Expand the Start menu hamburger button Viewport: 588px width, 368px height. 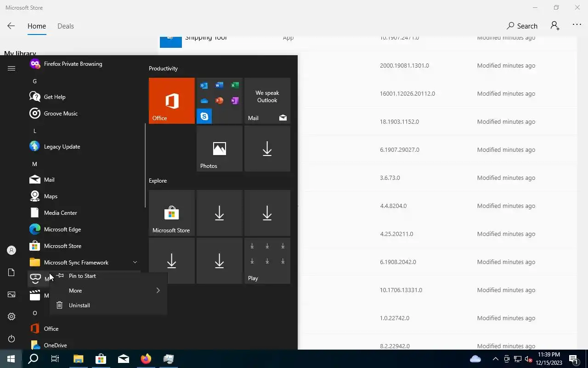coord(11,68)
